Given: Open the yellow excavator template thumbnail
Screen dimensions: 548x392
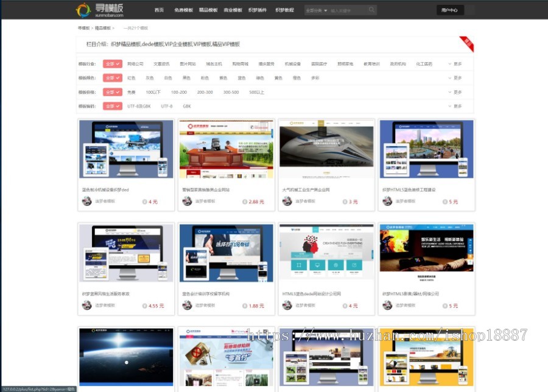Looking at the screenshot, I should click(426, 357).
